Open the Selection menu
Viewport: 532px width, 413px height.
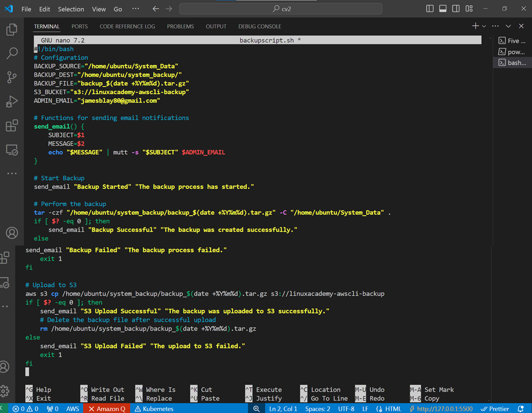pos(71,9)
